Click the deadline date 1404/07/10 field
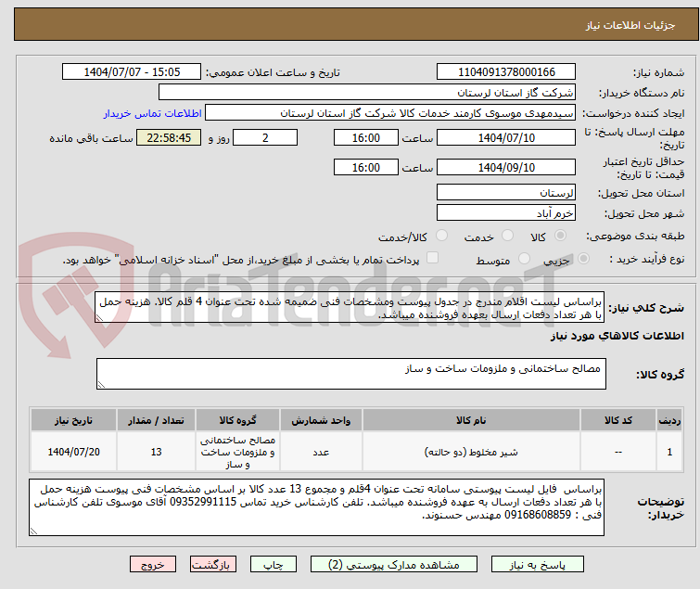Image resolution: width=700 pixels, height=589 pixels. (x=506, y=137)
